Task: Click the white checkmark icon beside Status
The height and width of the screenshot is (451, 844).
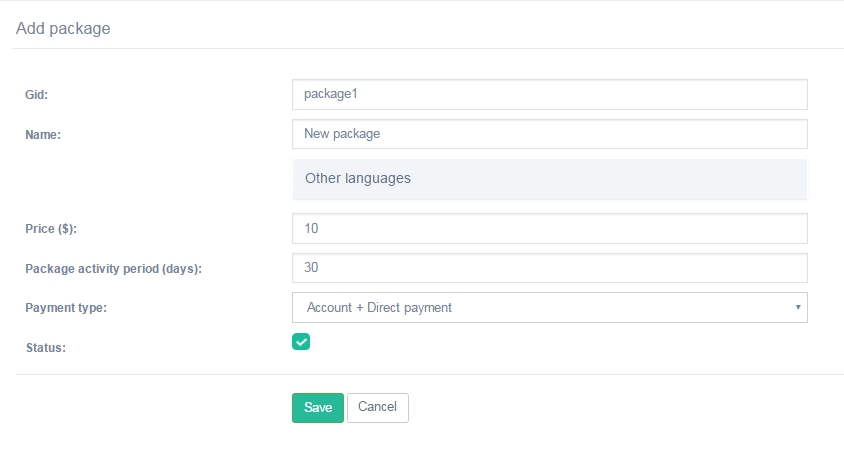Action: (x=301, y=342)
